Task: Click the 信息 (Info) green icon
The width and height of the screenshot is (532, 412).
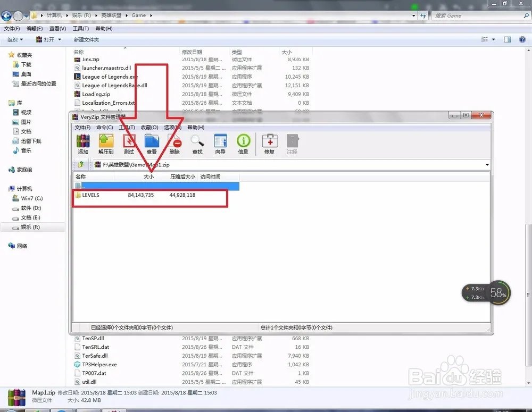Action: click(x=243, y=144)
